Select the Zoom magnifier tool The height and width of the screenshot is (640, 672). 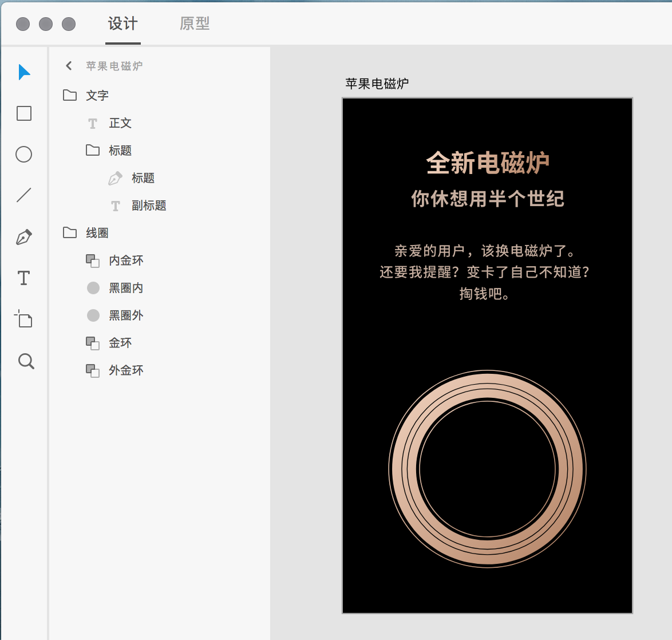pyautogui.click(x=26, y=361)
